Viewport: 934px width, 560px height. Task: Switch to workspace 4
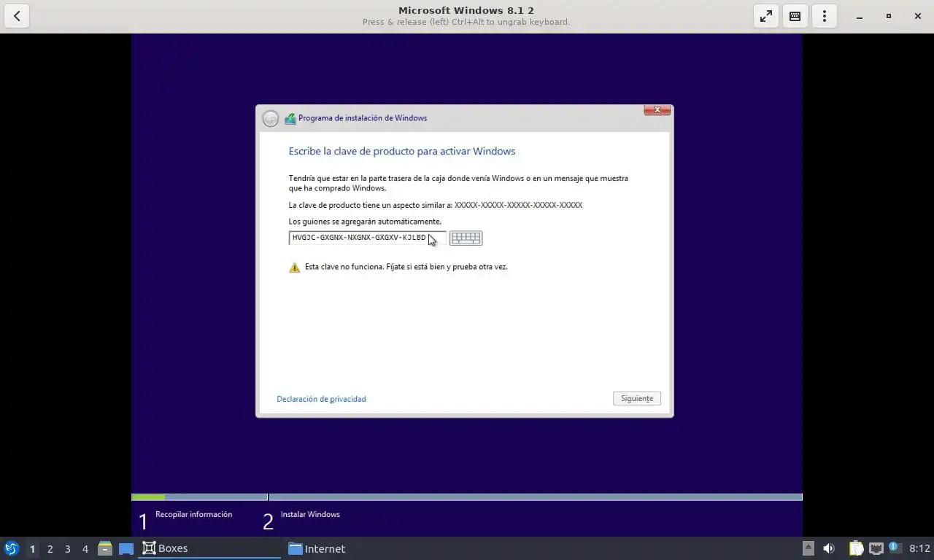click(85, 548)
